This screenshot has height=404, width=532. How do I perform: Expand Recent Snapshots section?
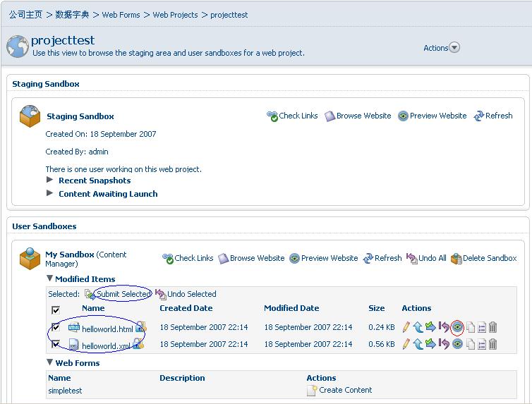click(x=50, y=180)
